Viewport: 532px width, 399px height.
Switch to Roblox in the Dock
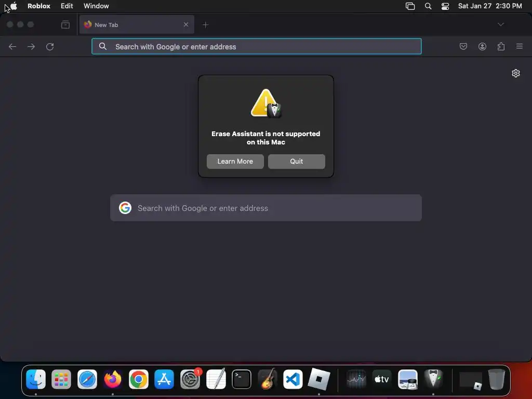click(318, 379)
